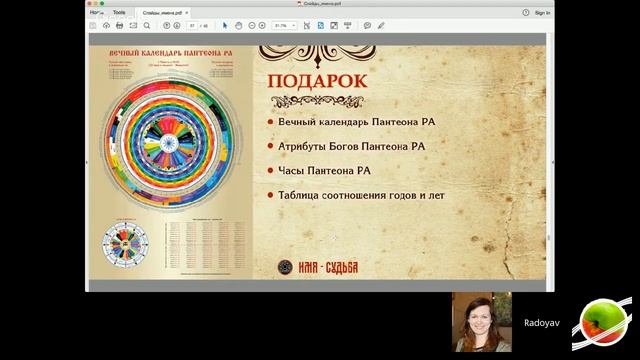Image resolution: width=640 pixels, height=360 pixels.
Task: Click the Print icon
Action: (x=120, y=25)
